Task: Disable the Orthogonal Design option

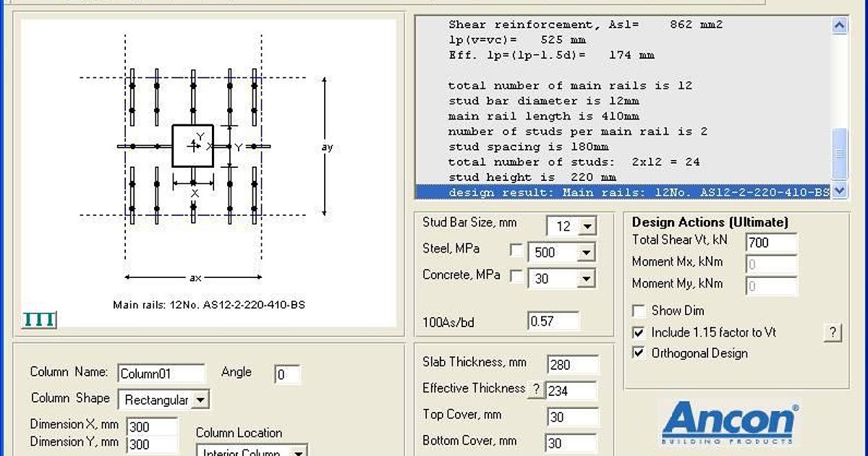Action: tap(639, 353)
